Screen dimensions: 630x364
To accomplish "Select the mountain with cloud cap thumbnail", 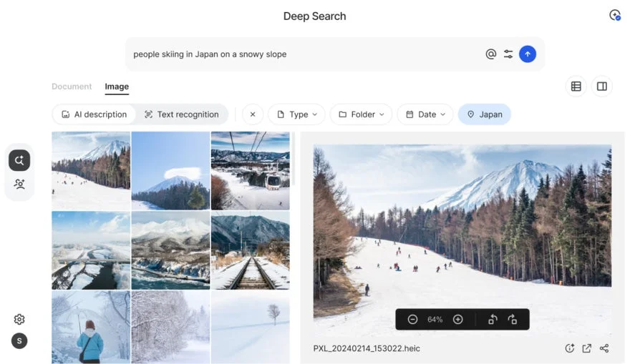I will tap(171, 171).
